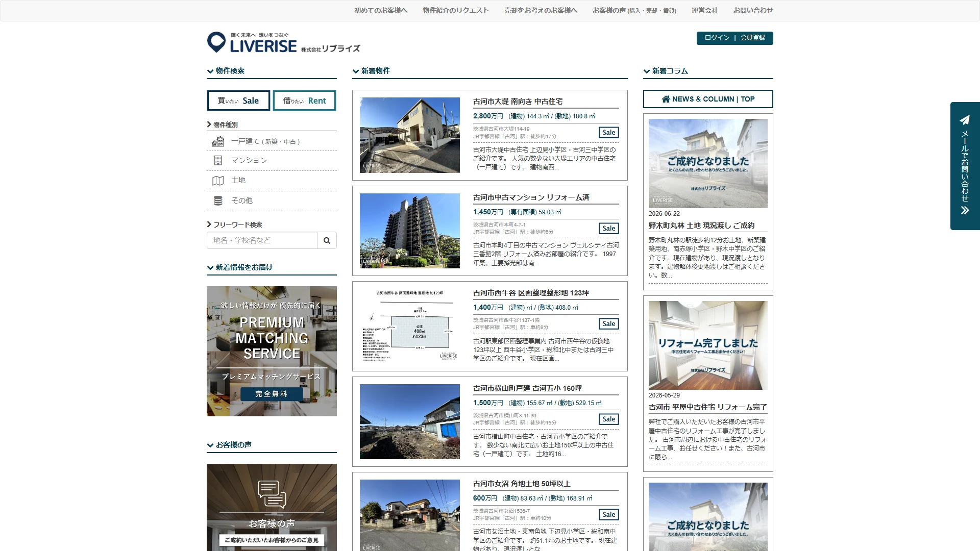This screenshot has height=551, width=980.
Task: Open the 土地 category link
Action: (272, 181)
